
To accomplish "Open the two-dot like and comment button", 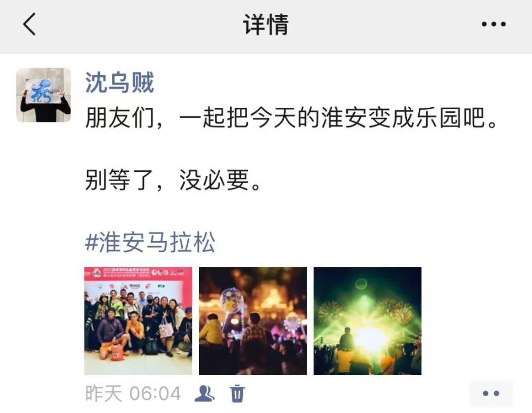I will point(491,393).
